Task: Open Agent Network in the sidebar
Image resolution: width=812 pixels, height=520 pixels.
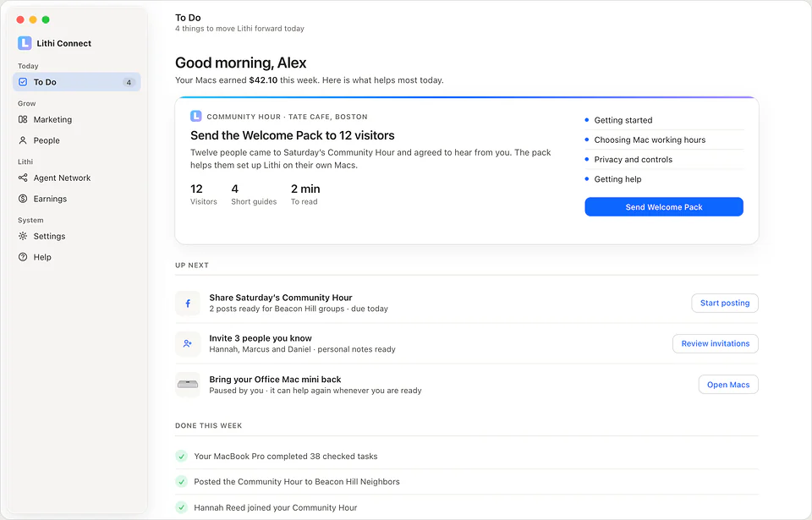Action: (77, 178)
